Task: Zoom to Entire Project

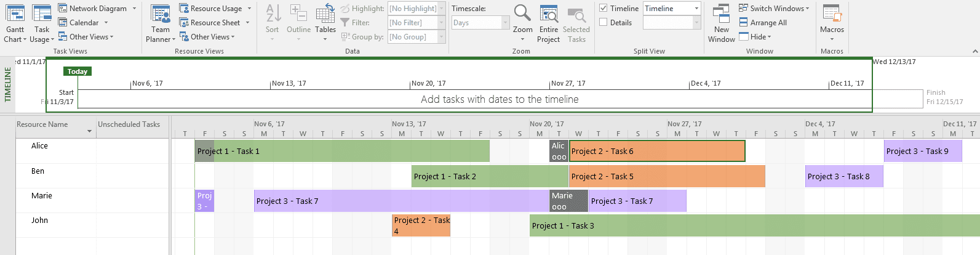Action: (548, 23)
